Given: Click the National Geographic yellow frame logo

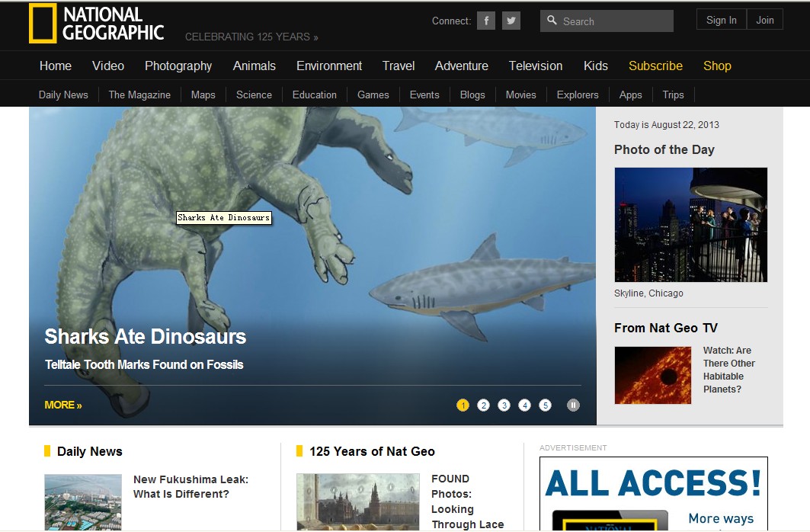Looking at the screenshot, I should click(x=43, y=23).
